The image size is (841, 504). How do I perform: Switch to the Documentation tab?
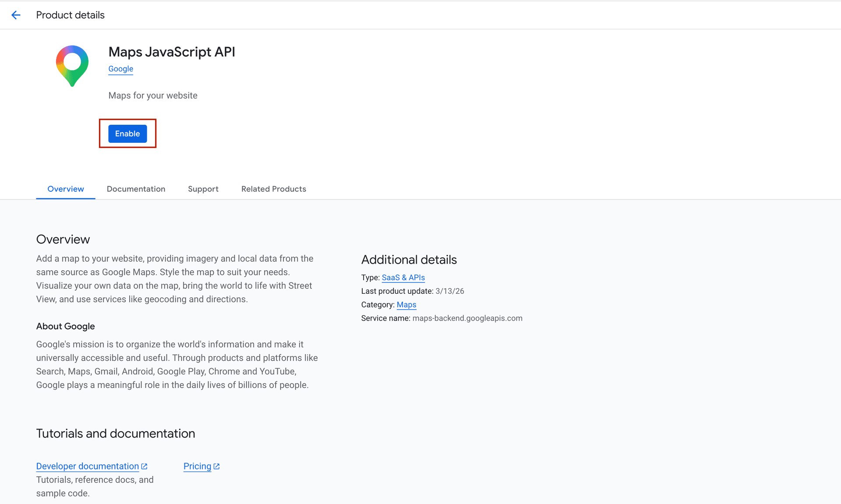point(136,189)
